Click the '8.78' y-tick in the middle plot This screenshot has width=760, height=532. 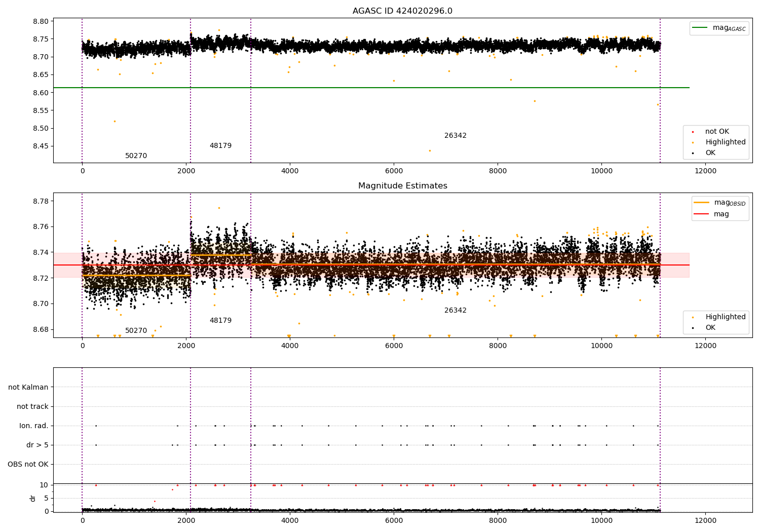click(x=41, y=202)
